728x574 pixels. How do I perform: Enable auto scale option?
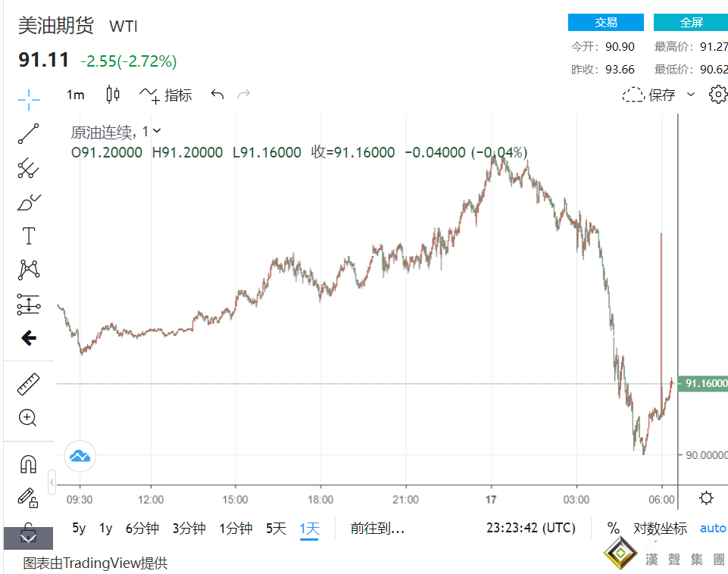pyautogui.click(x=712, y=529)
